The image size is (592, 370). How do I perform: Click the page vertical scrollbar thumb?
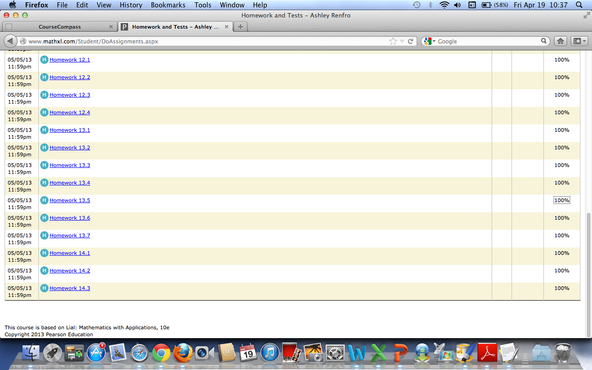(588, 274)
